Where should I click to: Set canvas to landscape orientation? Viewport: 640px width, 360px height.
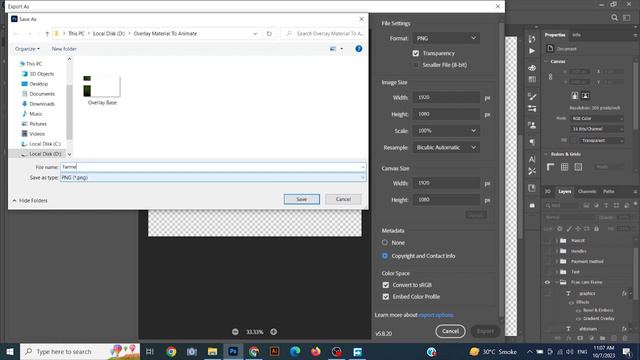click(585, 96)
